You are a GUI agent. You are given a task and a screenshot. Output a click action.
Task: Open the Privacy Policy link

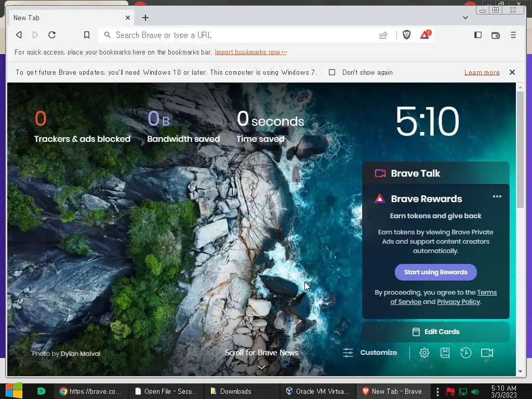458,302
